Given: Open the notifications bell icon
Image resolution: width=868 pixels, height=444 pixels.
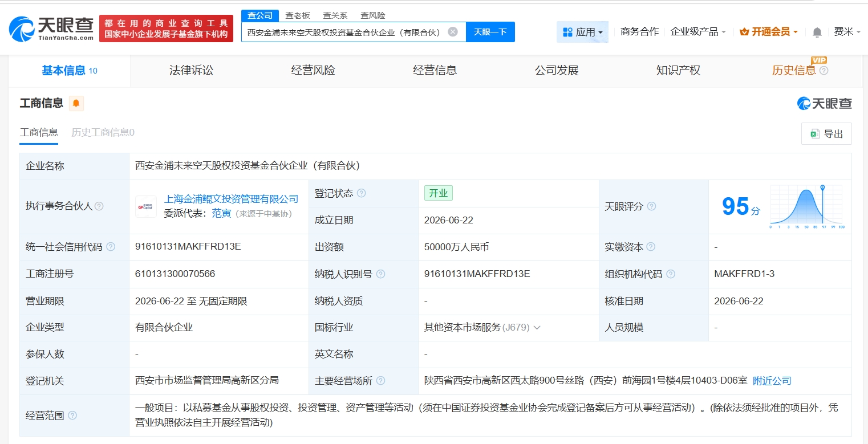Looking at the screenshot, I should [x=817, y=32].
